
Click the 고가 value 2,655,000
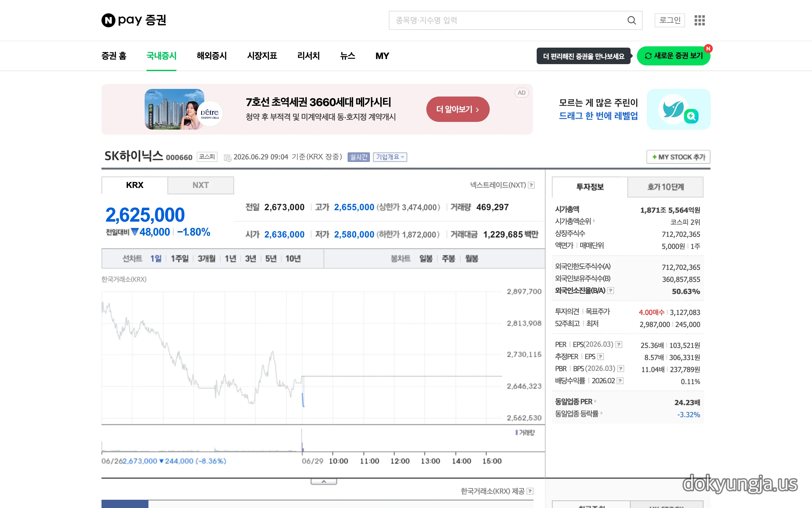[x=354, y=207]
